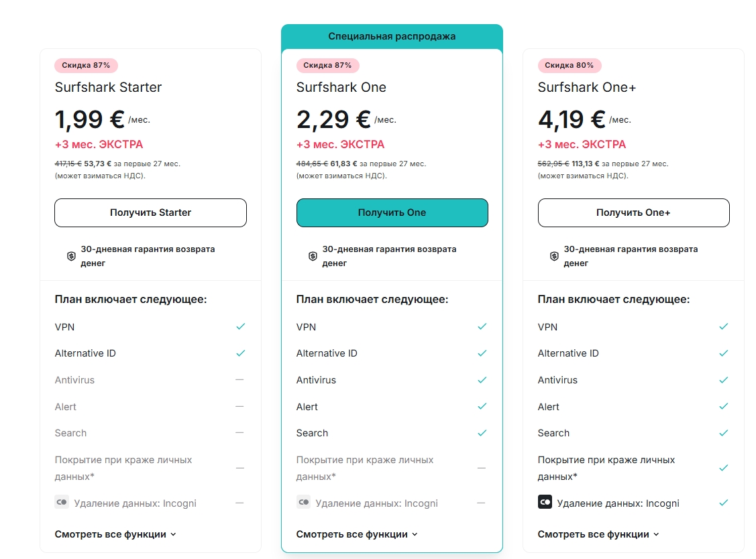The image size is (756, 559).
Task: Click the money-back shield icon under One
Action: coord(313,256)
